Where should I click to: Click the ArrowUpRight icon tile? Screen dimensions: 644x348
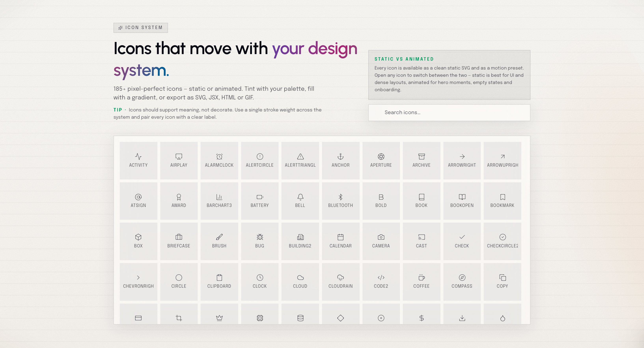coord(502,161)
